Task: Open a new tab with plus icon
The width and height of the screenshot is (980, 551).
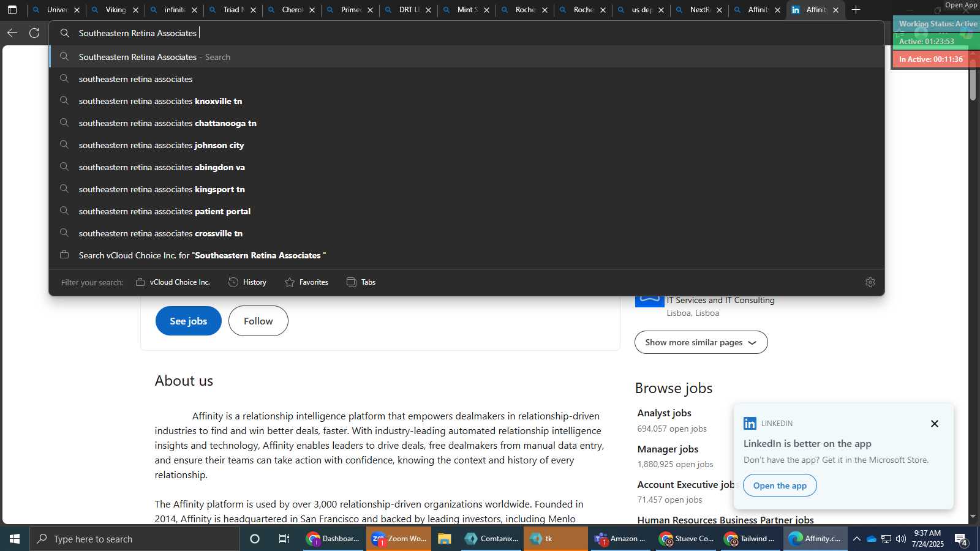Action: [x=856, y=10]
